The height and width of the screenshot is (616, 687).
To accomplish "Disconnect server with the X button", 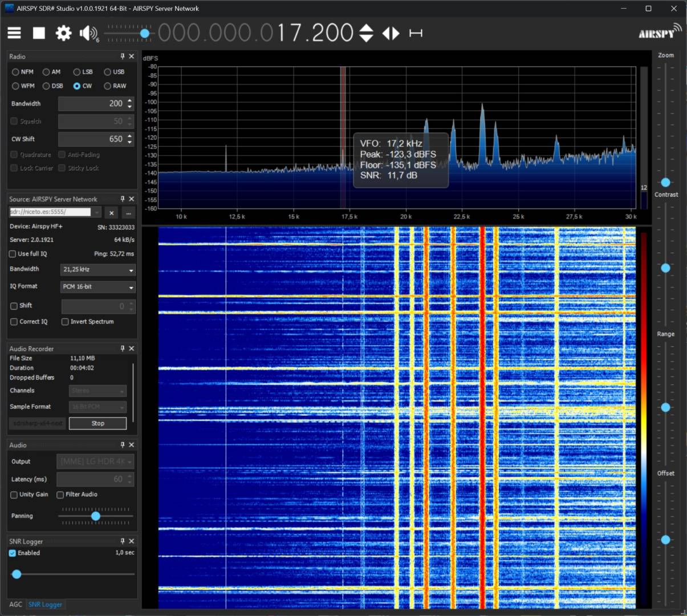I will tap(112, 213).
